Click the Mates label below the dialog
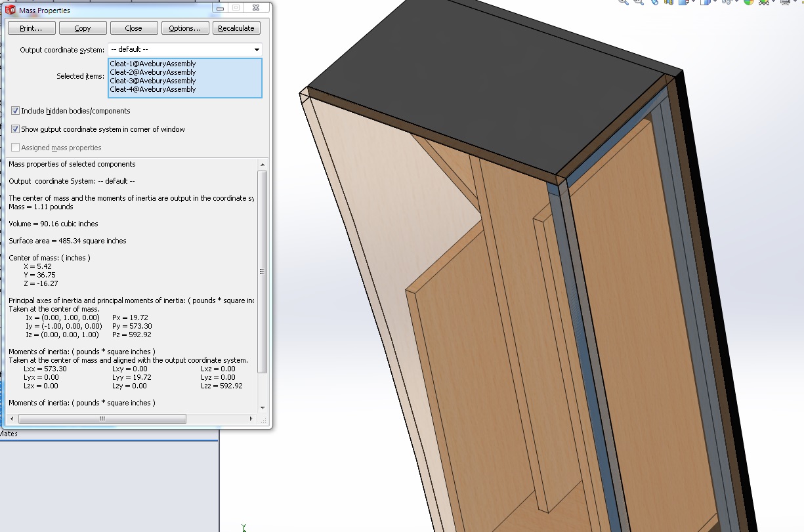This screenshot has width=804, height=532. pyautogui.click(x=9, y=434)
